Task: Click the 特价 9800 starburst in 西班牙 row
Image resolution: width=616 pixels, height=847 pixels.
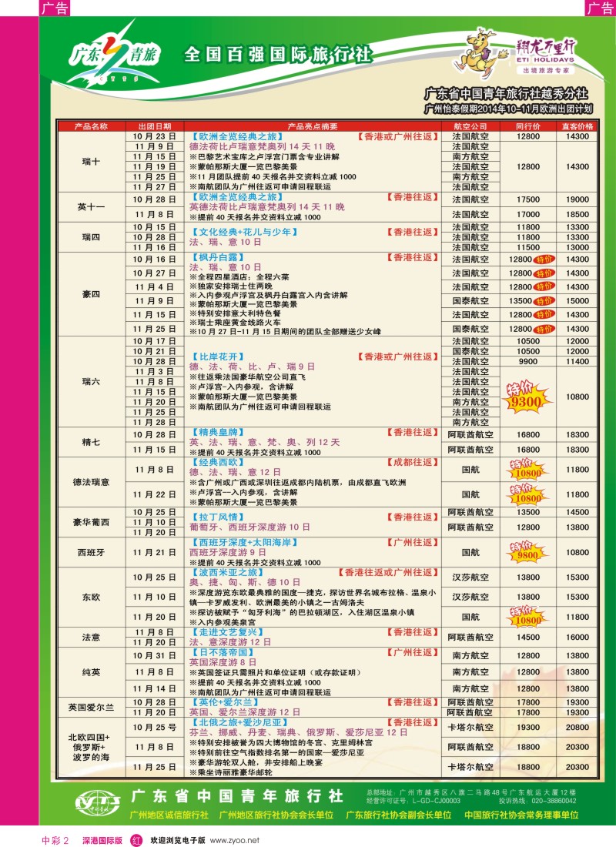Action: point(527,552)
